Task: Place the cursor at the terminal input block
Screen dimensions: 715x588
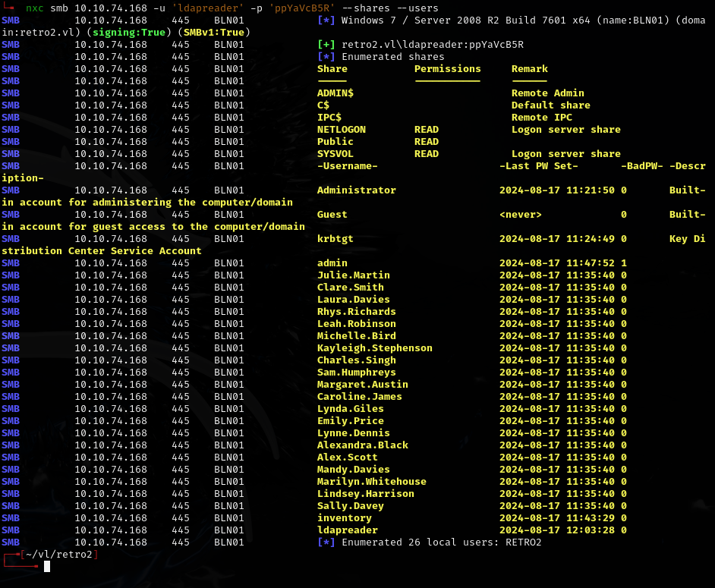Action: pos(47,566)
